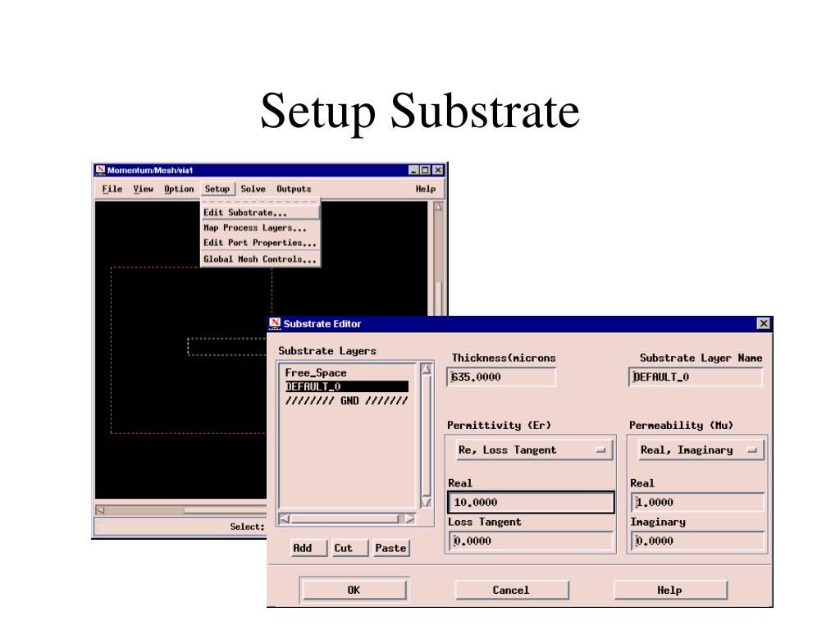Open the Option menu

tap(179, 189)
